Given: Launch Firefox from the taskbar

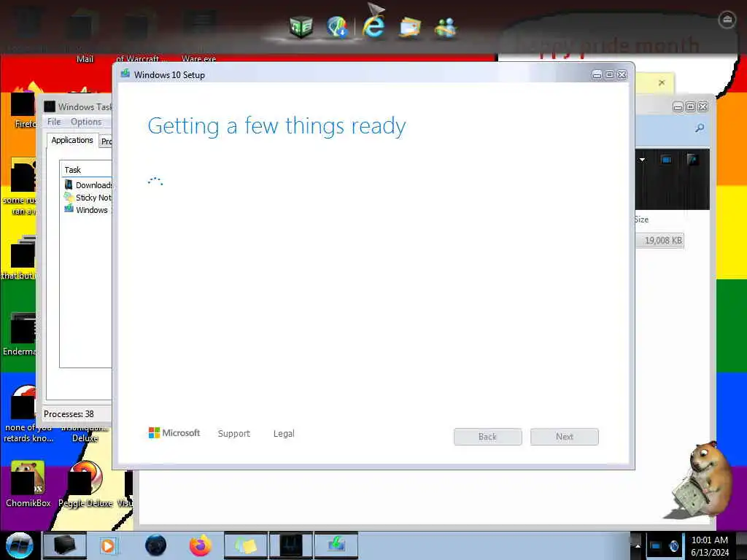Looking at the screenshot, I should click(x=200, y=545).
